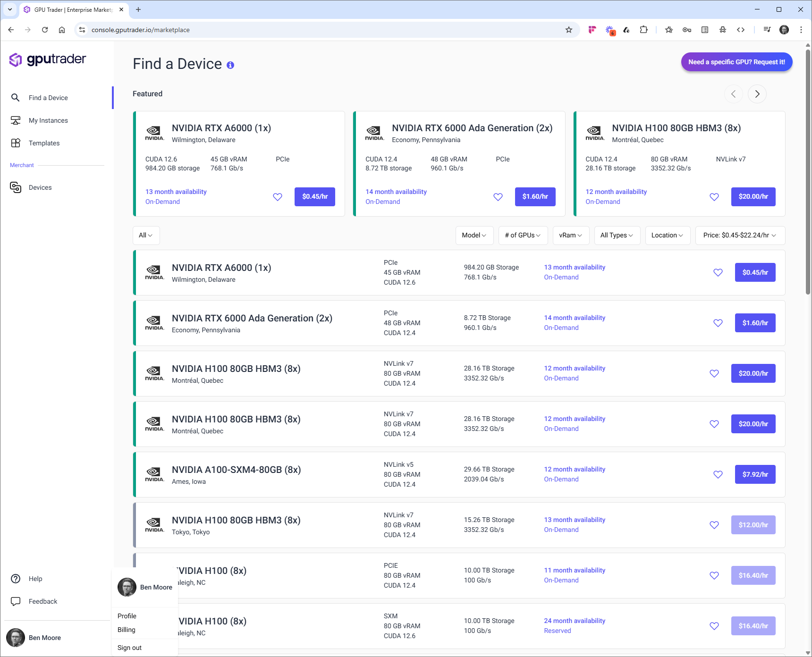Click the developer code brackets extension
The width and height of the screenshot is (812, 657).
point(741,30)
